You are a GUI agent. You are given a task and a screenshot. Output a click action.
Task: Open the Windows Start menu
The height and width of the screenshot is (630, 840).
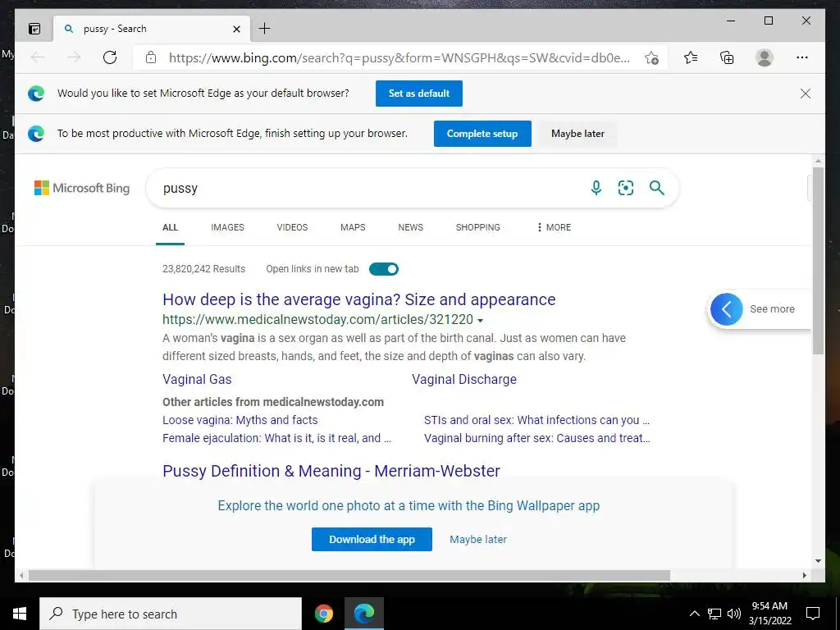click(x=20, y=614)
